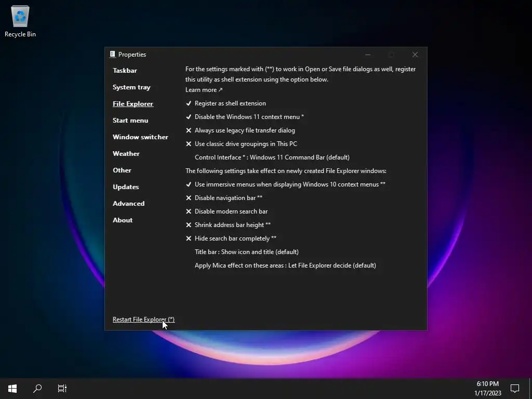Switch to the Taskbar section

tap(125, 71)
